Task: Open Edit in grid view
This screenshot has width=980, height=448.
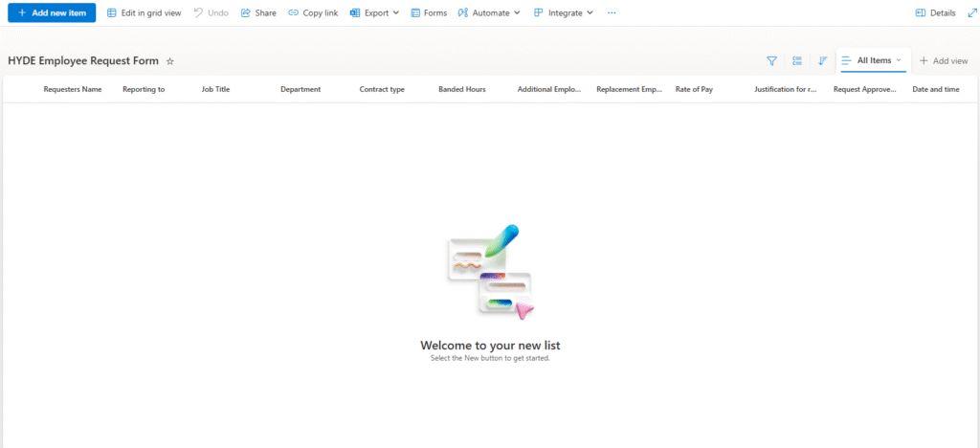Action: (144, 13)
